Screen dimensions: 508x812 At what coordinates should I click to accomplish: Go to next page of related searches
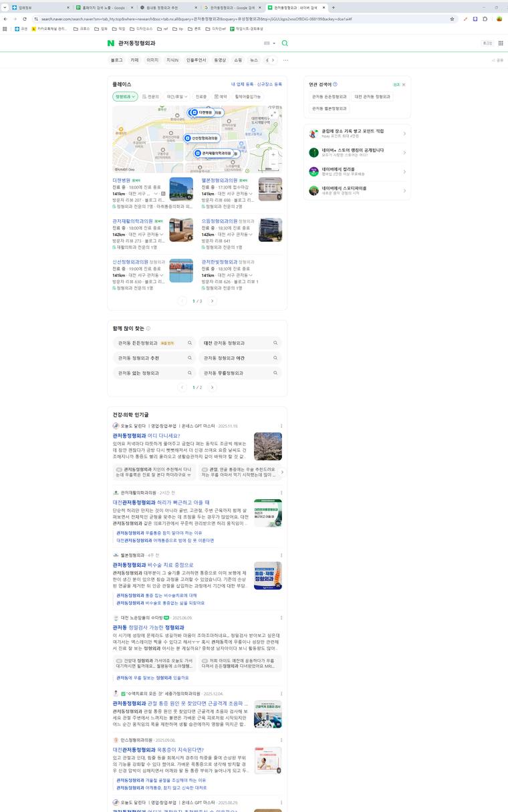click(213, 387)
